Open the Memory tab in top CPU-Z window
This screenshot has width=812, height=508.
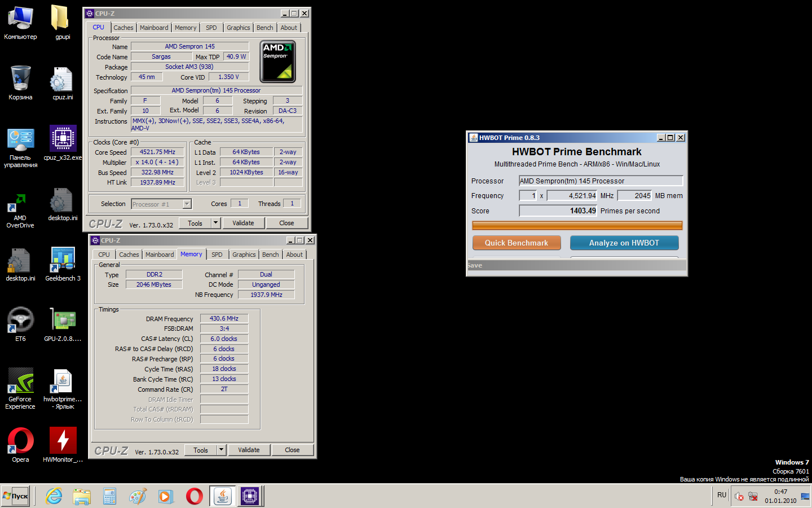(x=186, y=28)
